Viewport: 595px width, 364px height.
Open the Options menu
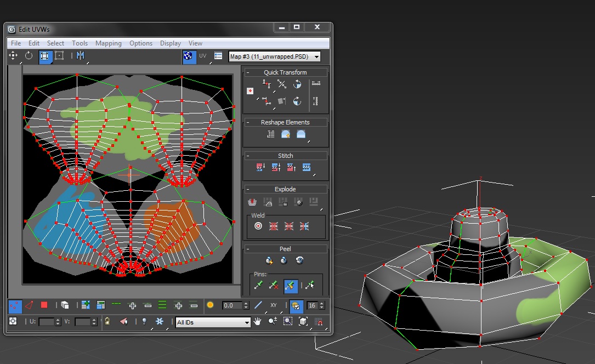(141, 43)
